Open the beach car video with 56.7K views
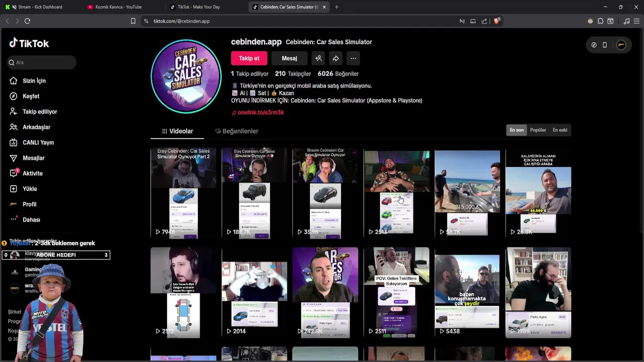Screen dimensions: 644x362 (x=467, y=193)
